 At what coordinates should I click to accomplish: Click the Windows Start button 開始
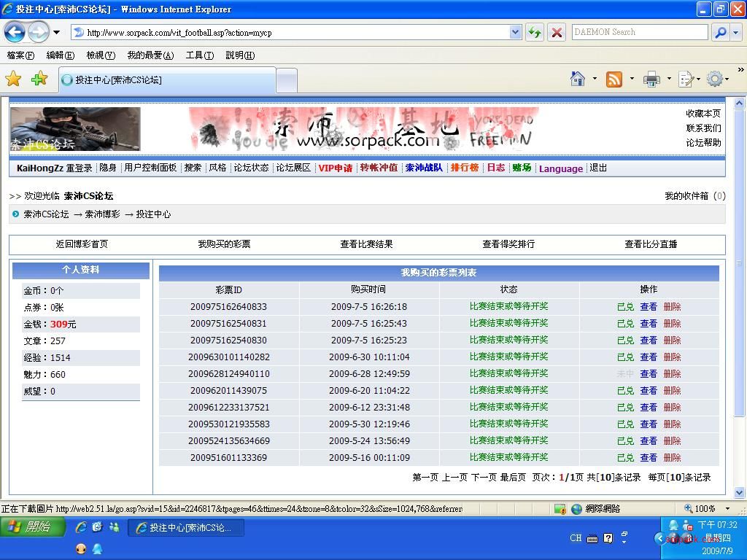click(x=33, y=527)
